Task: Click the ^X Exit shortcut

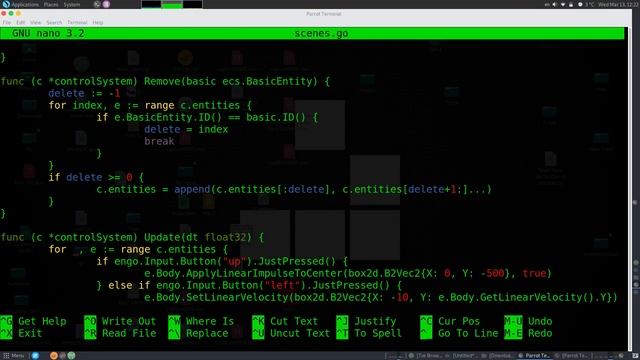Action: [21, 333]
